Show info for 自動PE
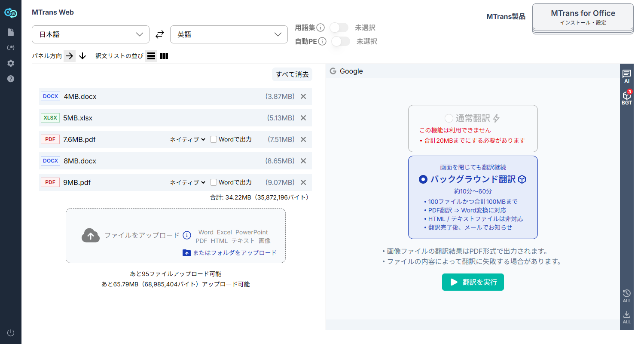The image size is (644, 344). pyautogui.click(x=322, y=42)
